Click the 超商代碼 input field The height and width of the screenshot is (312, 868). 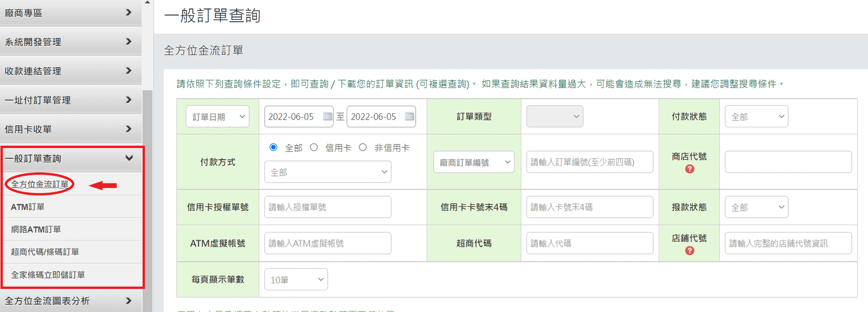(x=590, y=243)
